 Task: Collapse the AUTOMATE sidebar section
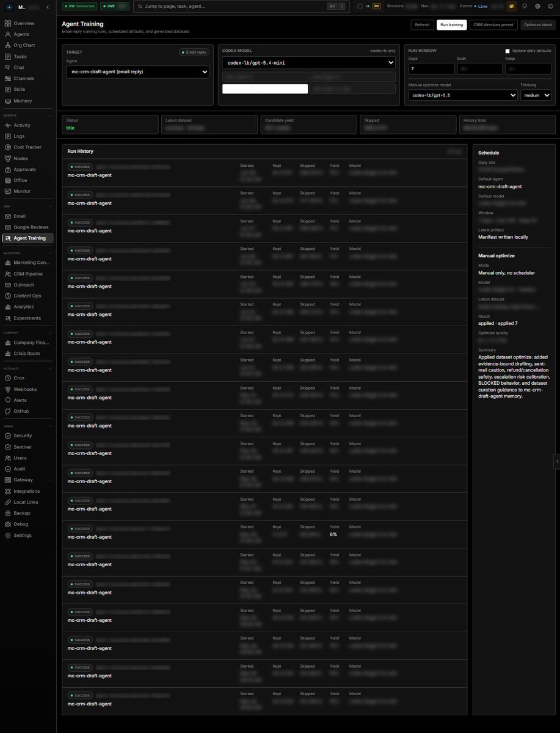[x=51, y=368]
